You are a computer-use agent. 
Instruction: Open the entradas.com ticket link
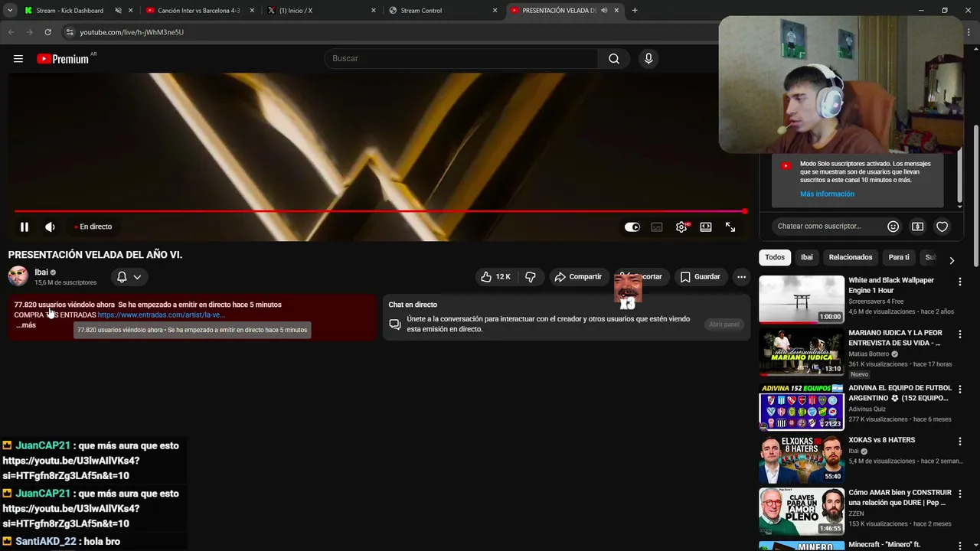tap(162, 315)
